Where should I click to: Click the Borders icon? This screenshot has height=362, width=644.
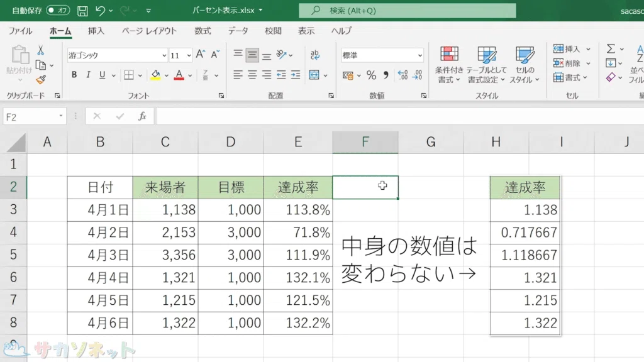[x=128, y=75]
